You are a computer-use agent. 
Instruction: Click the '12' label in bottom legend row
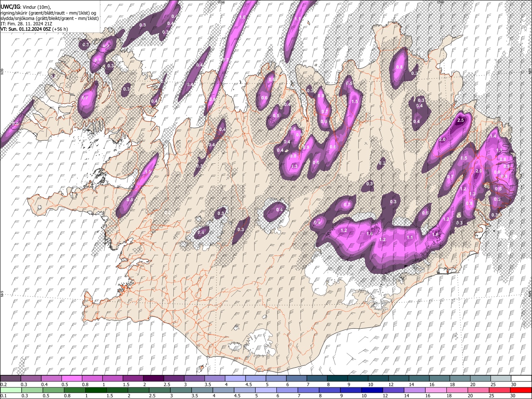[385, 396]
